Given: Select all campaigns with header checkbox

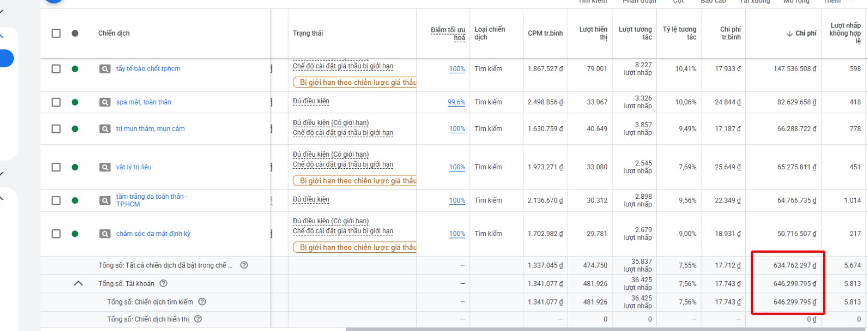Looking at the screenshot, I should pyautogui.click(x=56, y=33).
